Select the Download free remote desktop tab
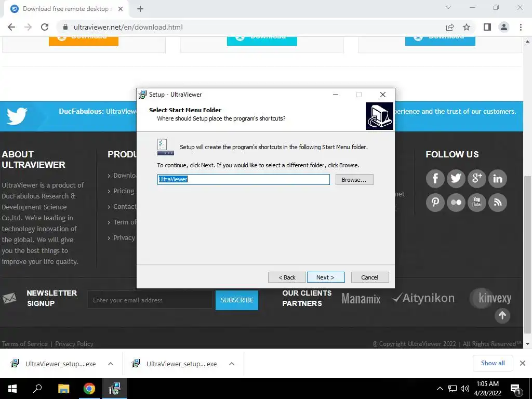Screen dimensions: 532x399 point(66,9)
